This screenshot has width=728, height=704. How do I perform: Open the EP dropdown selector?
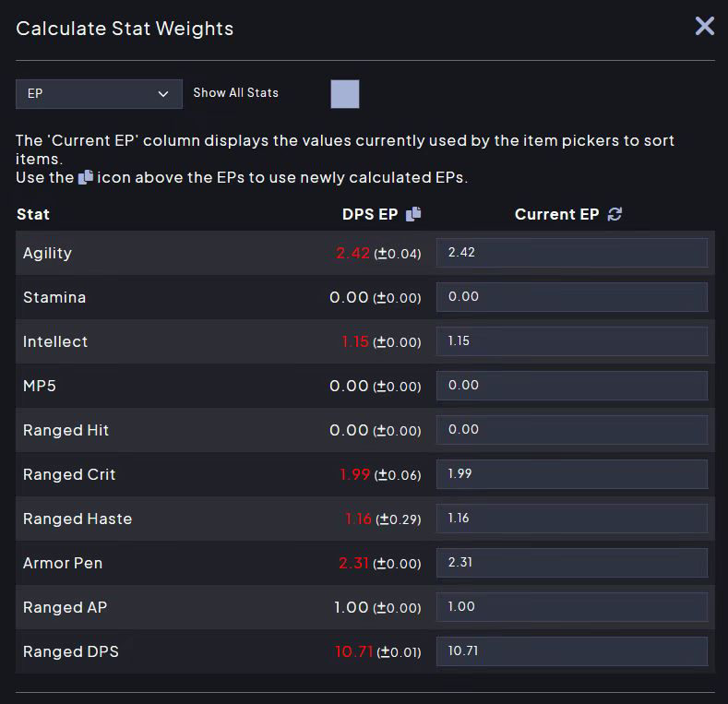coord(99,94)
